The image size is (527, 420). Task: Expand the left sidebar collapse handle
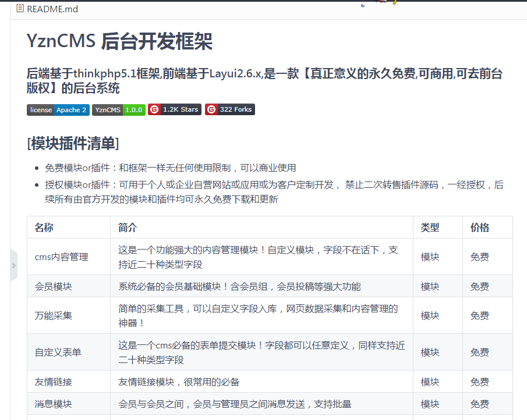(13, 265)
